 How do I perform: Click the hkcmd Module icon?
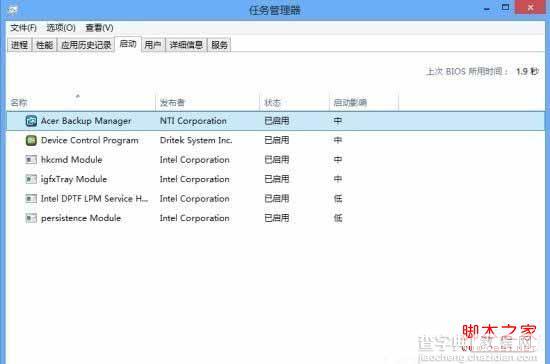pos(31,160)
